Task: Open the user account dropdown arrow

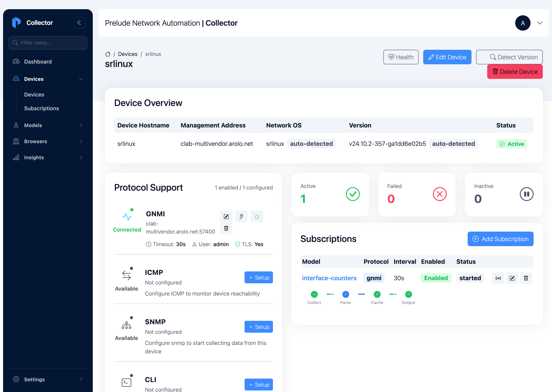Action: (x=540, y=23)
